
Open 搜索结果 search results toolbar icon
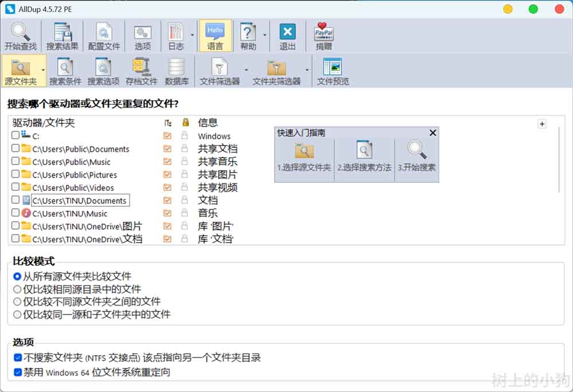point(62,36)
